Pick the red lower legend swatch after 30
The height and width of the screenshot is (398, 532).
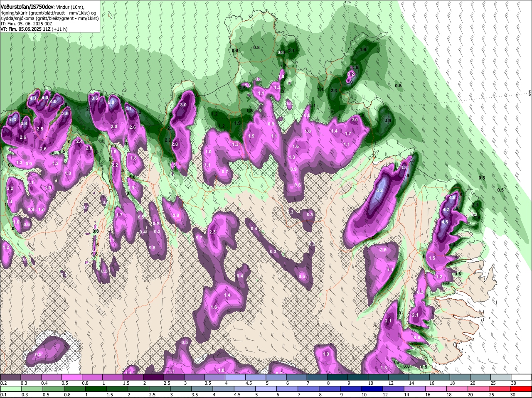(x=522, y=389)
